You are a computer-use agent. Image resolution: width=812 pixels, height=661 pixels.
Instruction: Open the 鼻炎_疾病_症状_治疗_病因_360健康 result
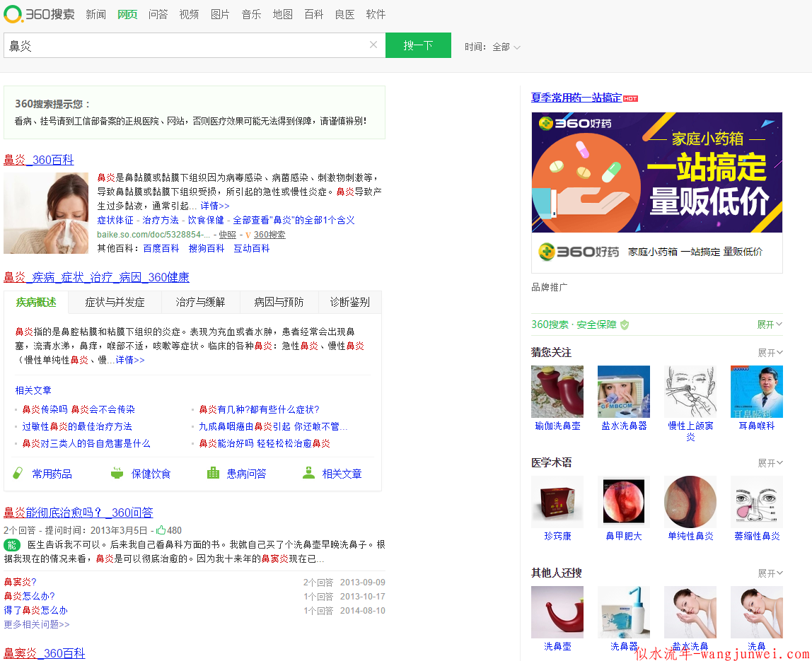pyautogui.click(x=96, y=277)
